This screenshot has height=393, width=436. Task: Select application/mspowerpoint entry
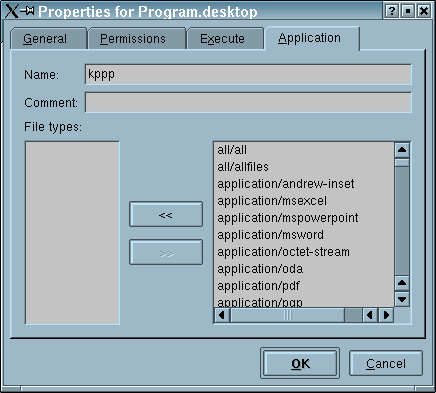tap(304, 218)
